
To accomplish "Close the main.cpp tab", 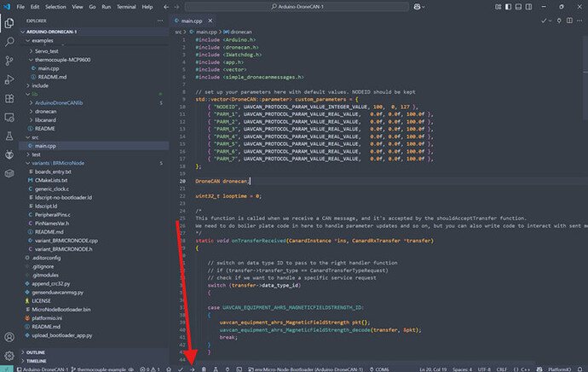I will tap(210, 20).
